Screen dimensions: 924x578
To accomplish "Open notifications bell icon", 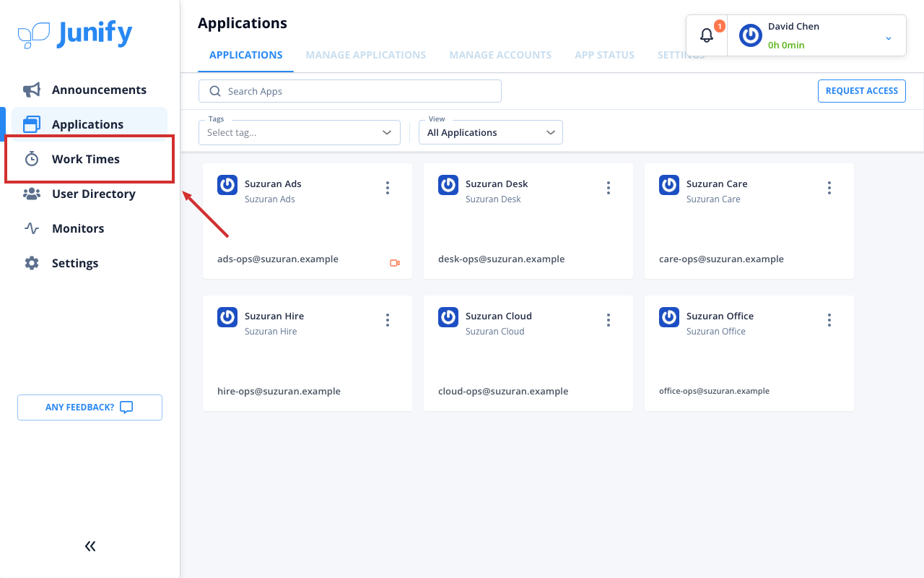I will (707, 35).
